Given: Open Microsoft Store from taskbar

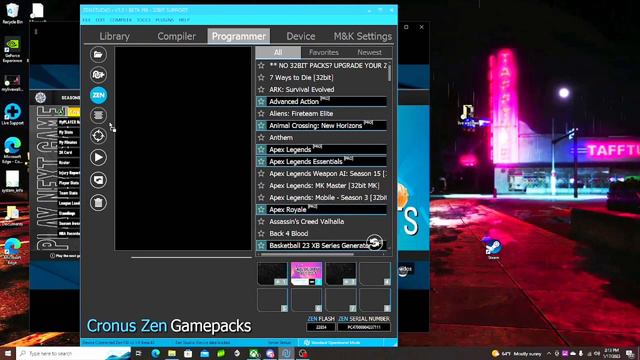Looking at the screenshot, I should [188, 353].
